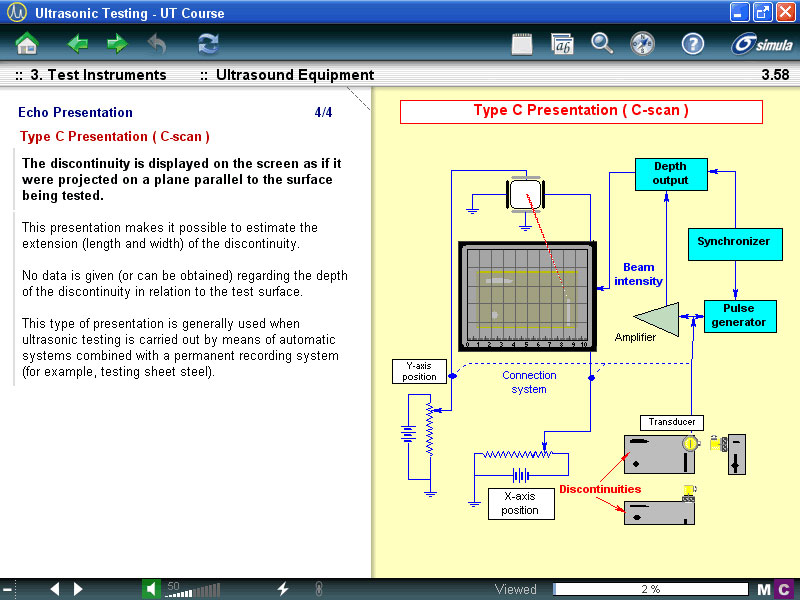Minimize the UT Course window
The image size is (800, 600).
[740, 12]
